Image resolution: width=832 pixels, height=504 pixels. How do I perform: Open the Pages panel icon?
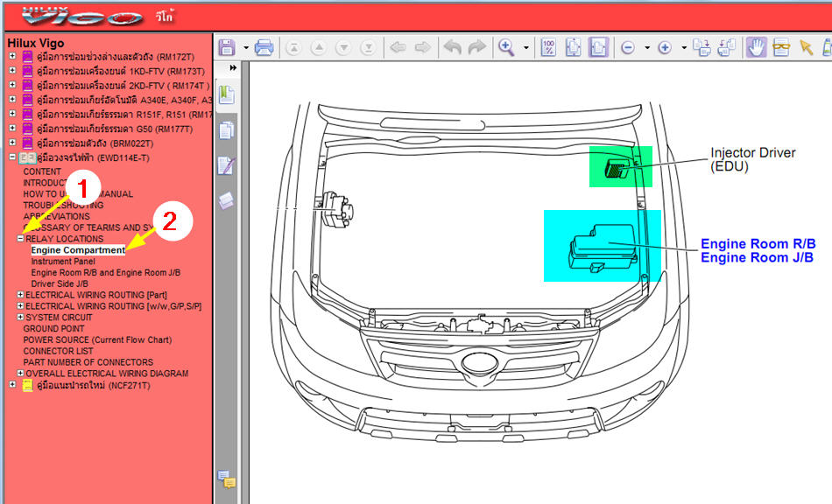tap(227, 130)
